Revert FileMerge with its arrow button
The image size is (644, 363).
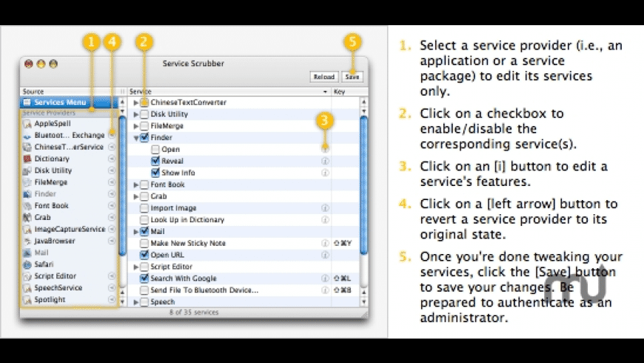point(112,182)
